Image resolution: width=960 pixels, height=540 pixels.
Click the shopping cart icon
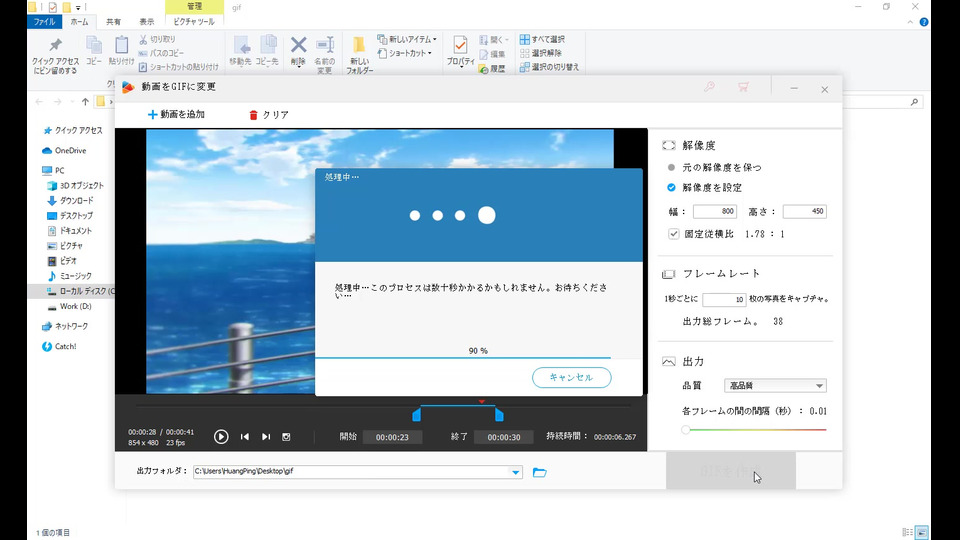point(743,88)
